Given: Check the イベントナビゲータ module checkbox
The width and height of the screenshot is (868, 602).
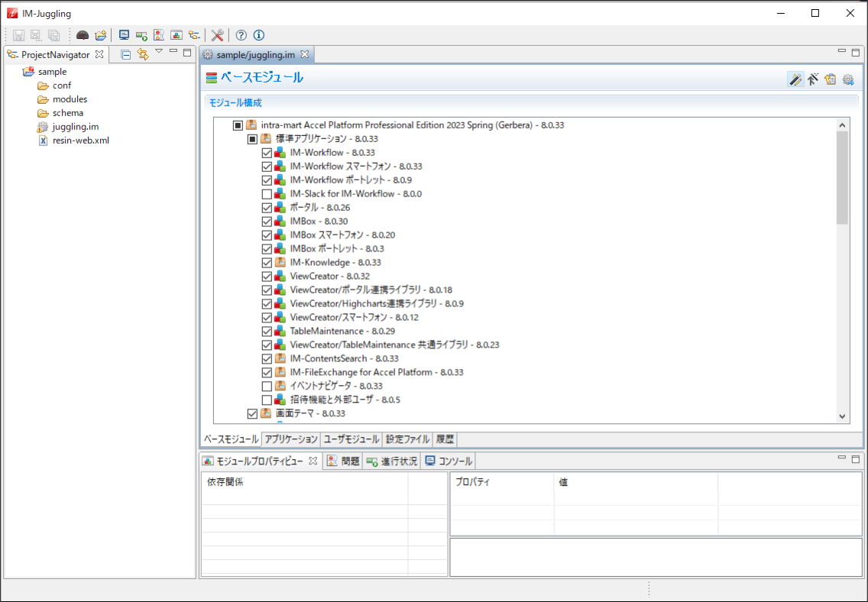Looking at the screenshot, I should pos(267,387).
